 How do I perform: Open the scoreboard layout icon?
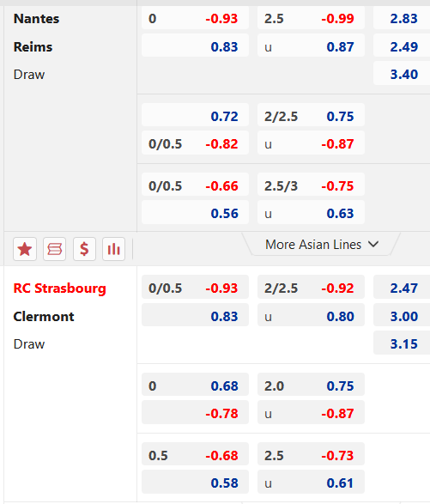(54, 249)
